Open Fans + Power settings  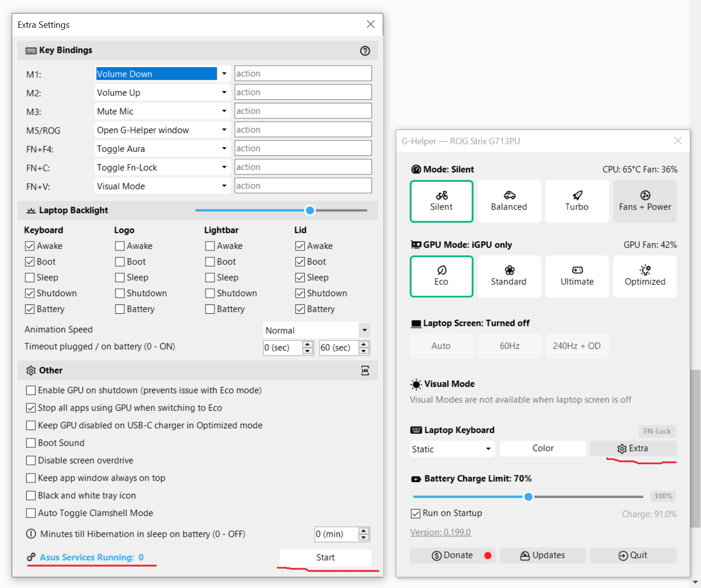645,201
